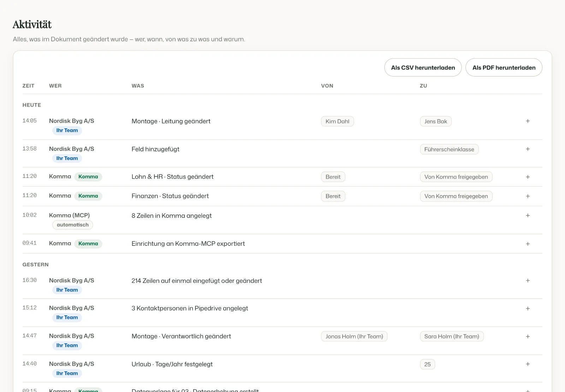565x392 pixels.
Task: Expand the Lohn & HR Status geändert row
Action: [528, 177]
